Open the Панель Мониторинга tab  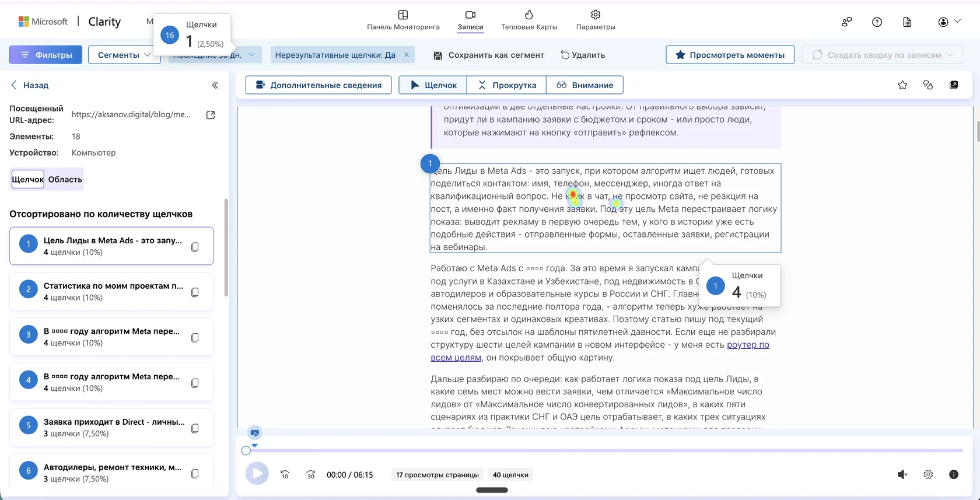coord(403,20)
